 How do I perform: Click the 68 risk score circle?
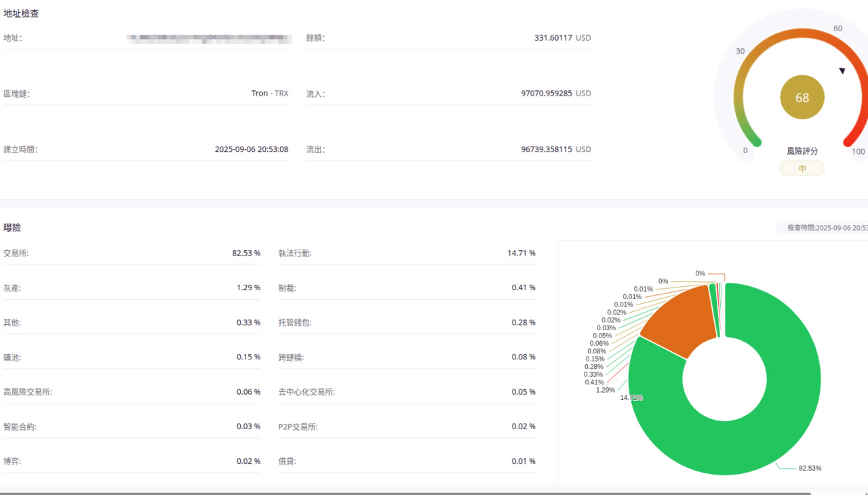[802, 98]
